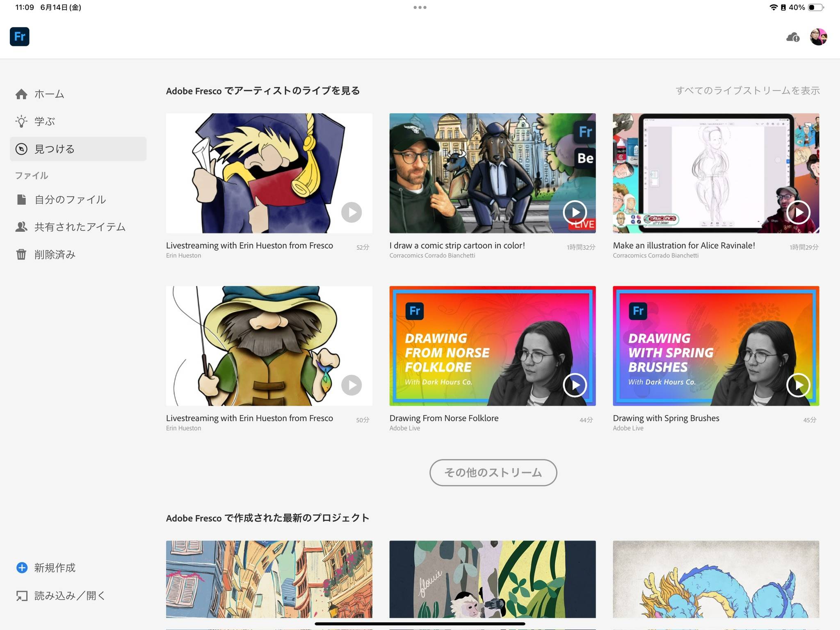Play the 50分 Erin Hueston livestream
This screenshot has height=630, width=840.
[352, 385]
